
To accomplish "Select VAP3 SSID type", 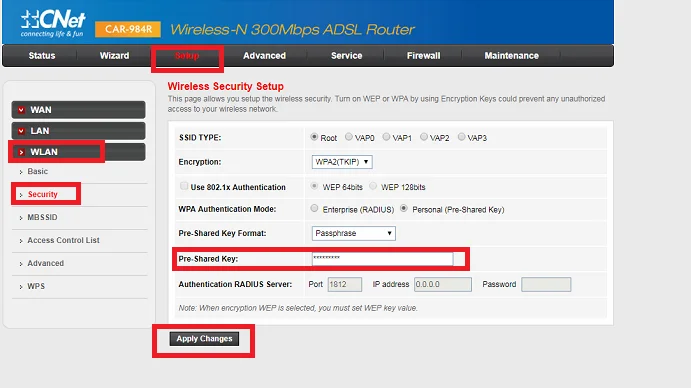I will click(x=461, y=137).
